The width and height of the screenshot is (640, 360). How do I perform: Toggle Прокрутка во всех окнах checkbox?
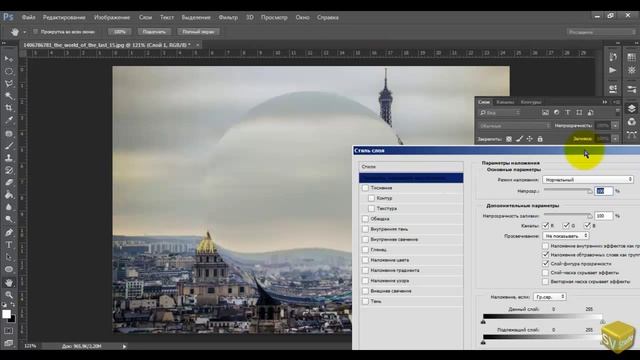(36, 31)
